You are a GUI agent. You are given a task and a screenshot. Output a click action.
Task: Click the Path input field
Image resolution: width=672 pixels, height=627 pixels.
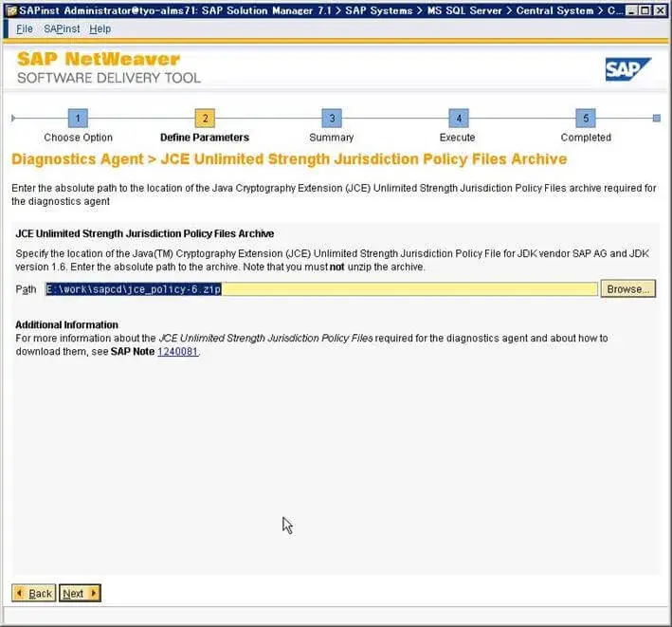click(x=321, y=289)
